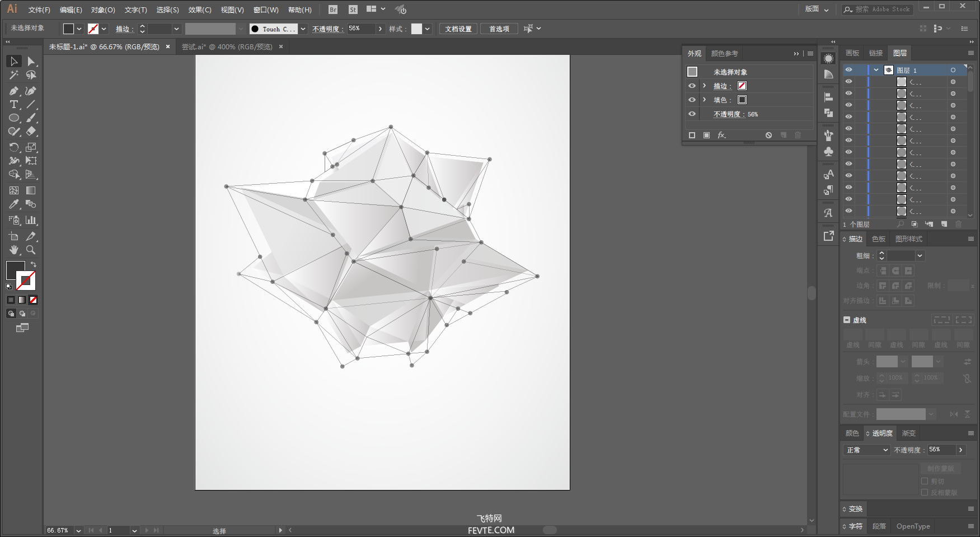Open blend mode 正常 dropdown
Viewport: 980px width, 537px height.
866,450
